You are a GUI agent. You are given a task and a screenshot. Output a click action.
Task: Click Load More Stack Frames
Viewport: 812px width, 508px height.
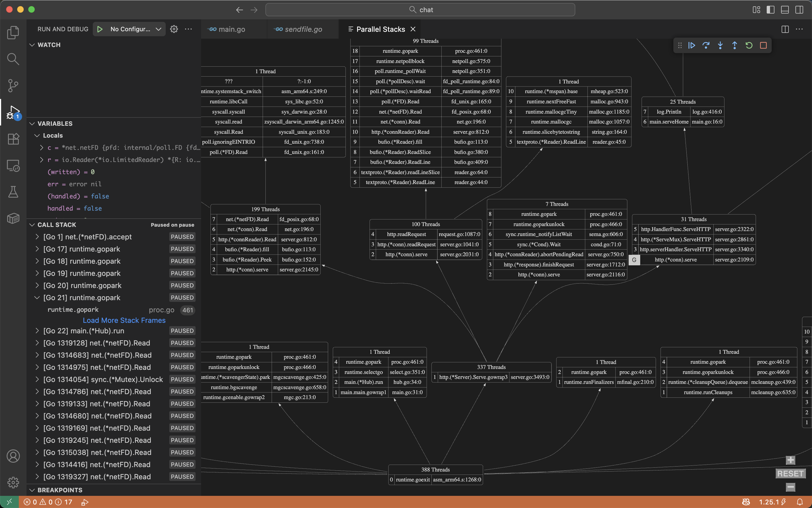[124, 320]
